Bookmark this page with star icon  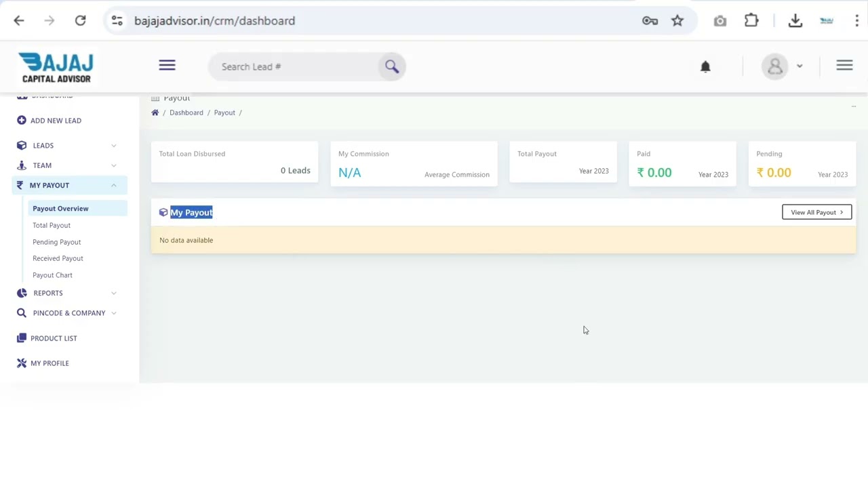point(677,21)
